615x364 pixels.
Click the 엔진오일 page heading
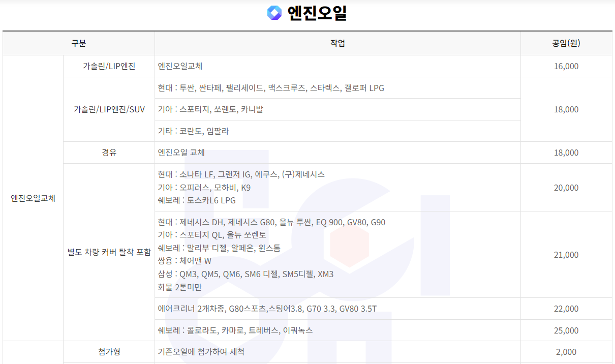point(317,13)
